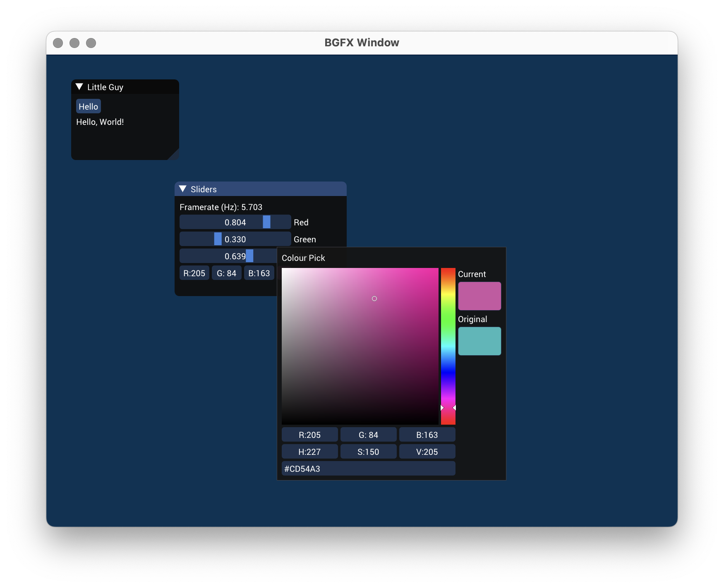Viewport: 724px width, 588px height.
Task: Click the pink Current color swatch
Action: coord(479,296)
